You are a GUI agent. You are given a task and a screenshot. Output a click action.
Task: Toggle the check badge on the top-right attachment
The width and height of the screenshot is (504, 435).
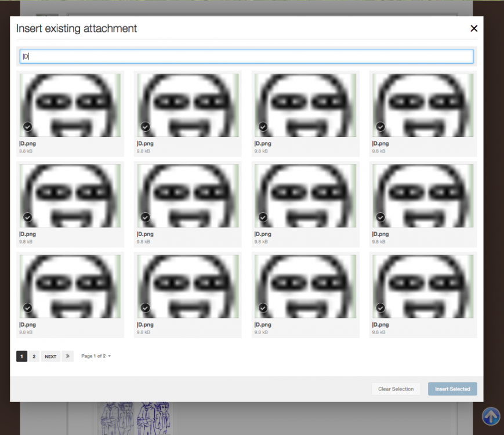(x=380, y=126)
